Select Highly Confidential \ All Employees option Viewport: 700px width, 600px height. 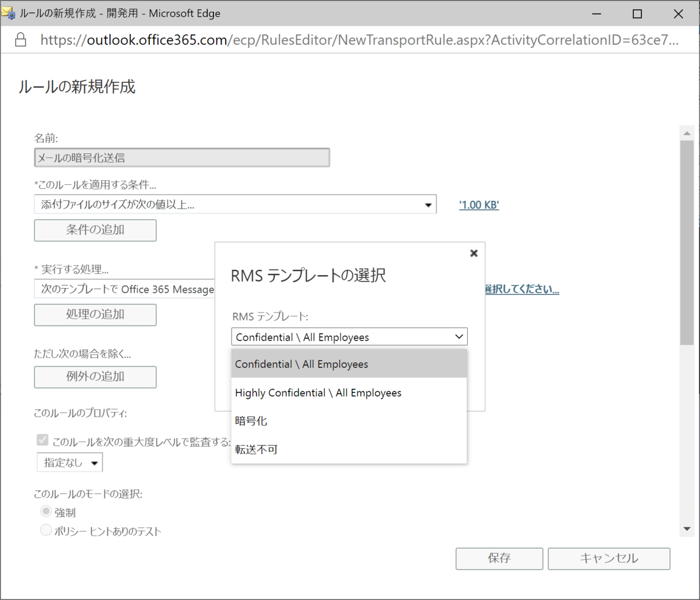tap(349, 392)
